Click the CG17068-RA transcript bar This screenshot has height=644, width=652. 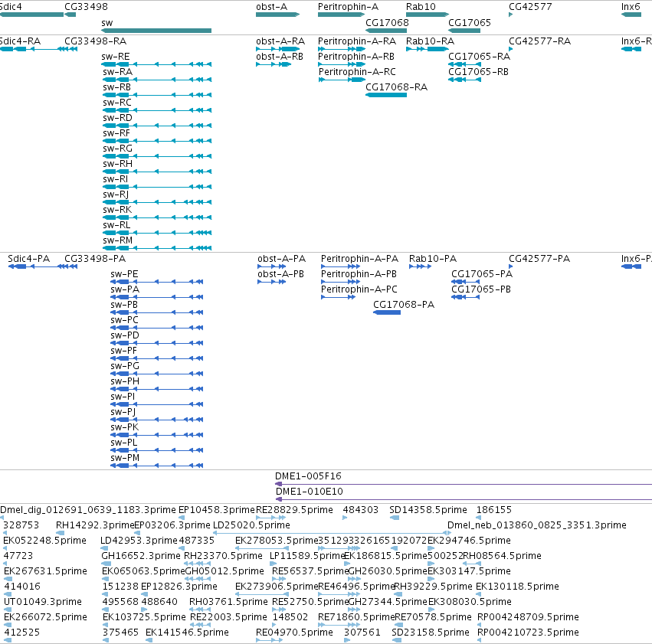point(386,95)
